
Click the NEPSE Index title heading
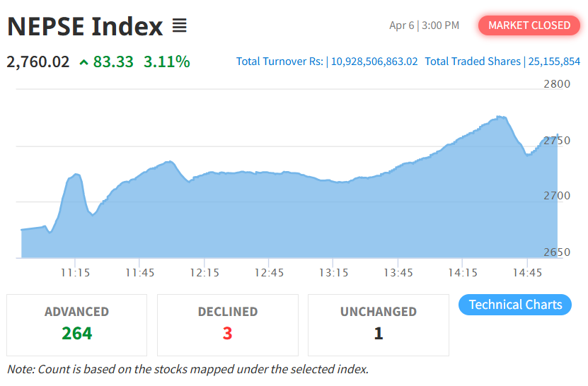[x=85, y=27]
